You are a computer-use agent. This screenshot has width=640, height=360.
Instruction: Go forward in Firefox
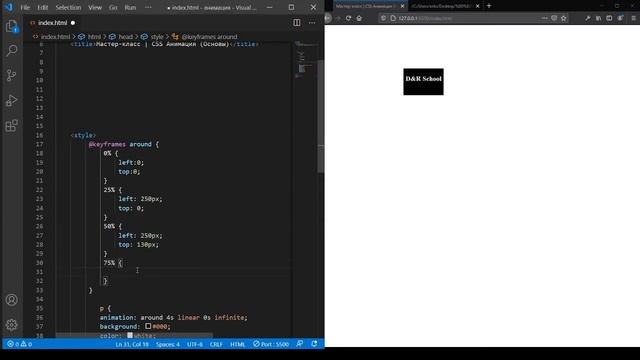point(338,18)
